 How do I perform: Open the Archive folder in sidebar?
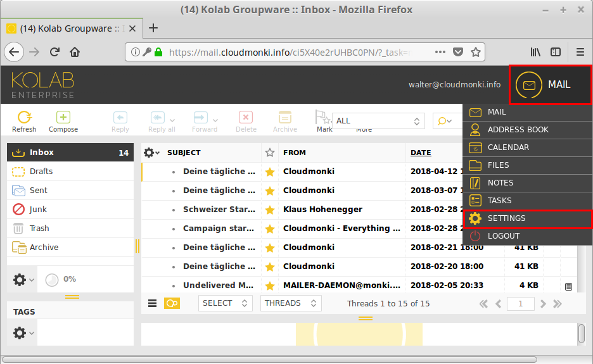(x=70, y=247)
